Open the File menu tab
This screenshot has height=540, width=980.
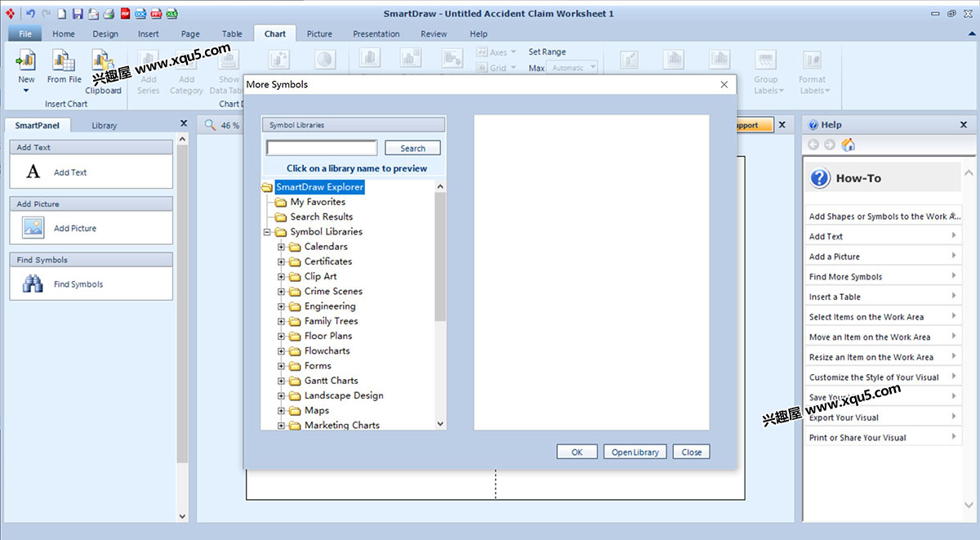(24, 33)
